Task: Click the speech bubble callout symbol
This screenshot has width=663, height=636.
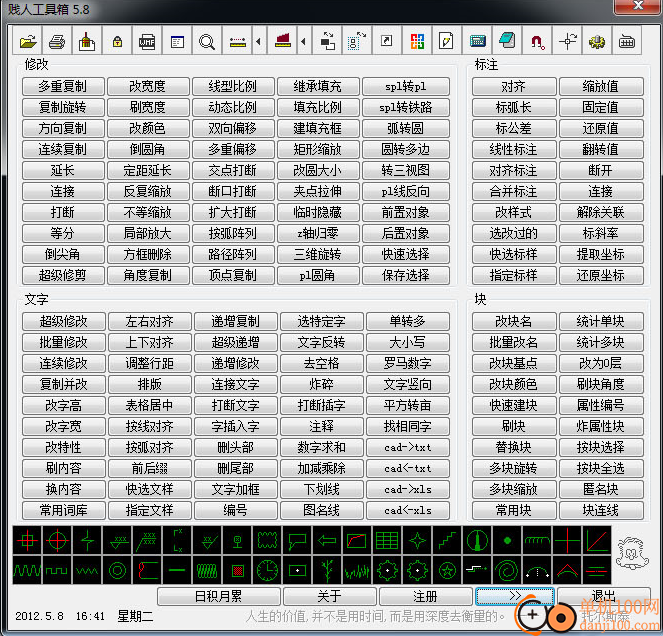Action: tap(297, 540)
